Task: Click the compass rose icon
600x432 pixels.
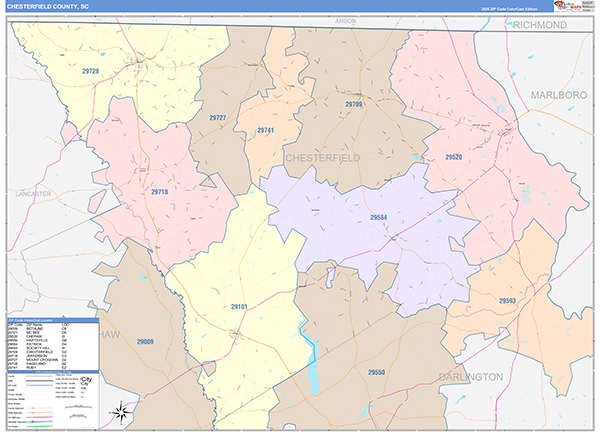Action: (x=121, y=413)
